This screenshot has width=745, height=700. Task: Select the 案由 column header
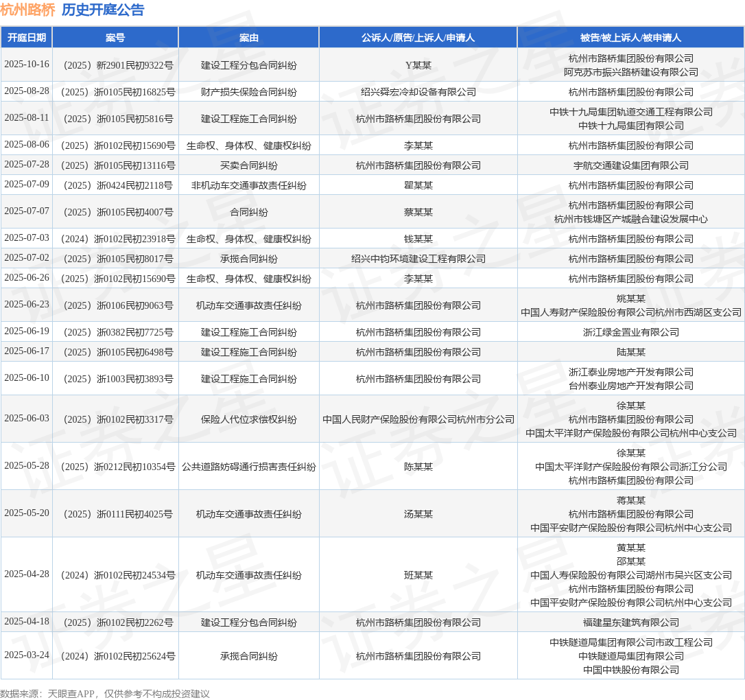248,38
